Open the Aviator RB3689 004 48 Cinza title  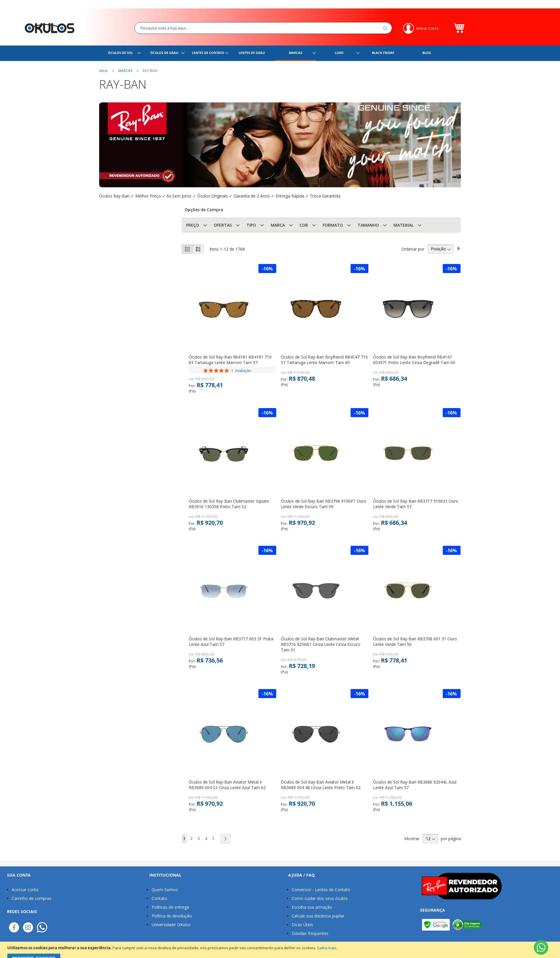[x=321, y=785]
